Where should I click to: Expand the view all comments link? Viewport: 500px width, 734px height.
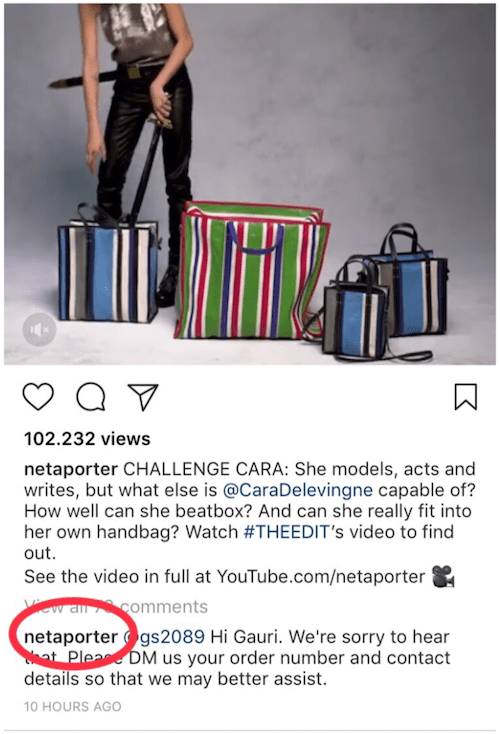click(x=116, y=607)
